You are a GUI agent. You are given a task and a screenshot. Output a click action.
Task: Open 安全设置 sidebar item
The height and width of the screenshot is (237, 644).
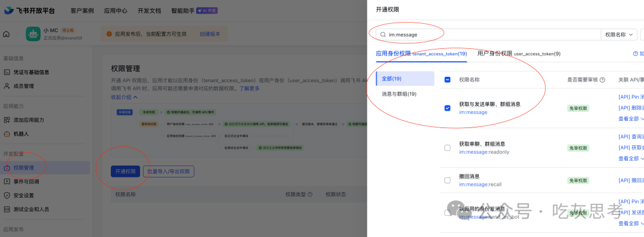coord(24,195)
